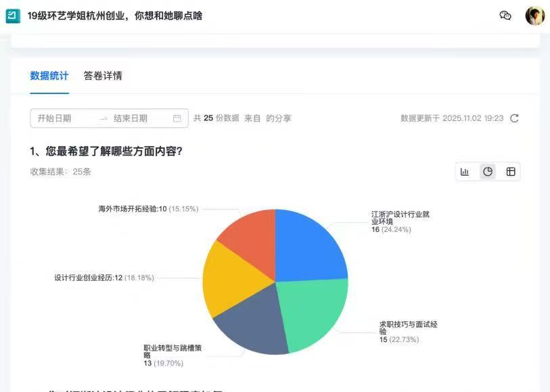Switch to bar chart view
The width and height of the screenshot is (550, 392).
point(465,172)
